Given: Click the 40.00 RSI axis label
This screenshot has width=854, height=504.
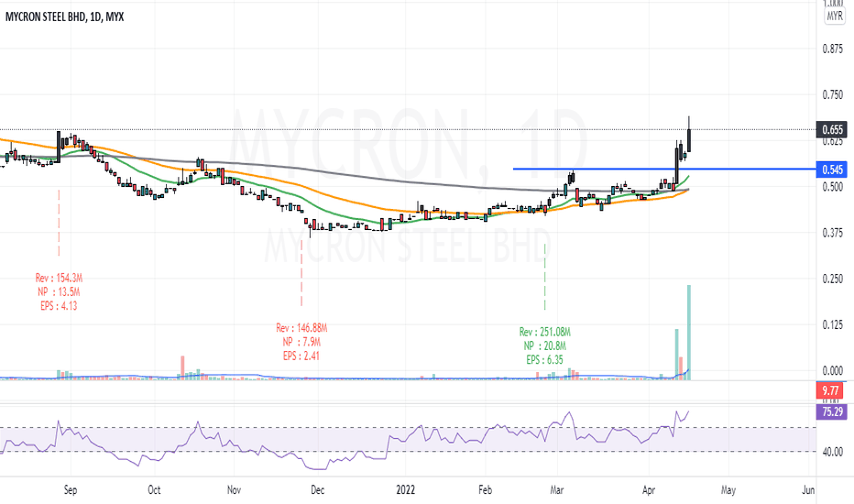Looking at the screenshot, I should pyautogui.click(x=832, y=452).
